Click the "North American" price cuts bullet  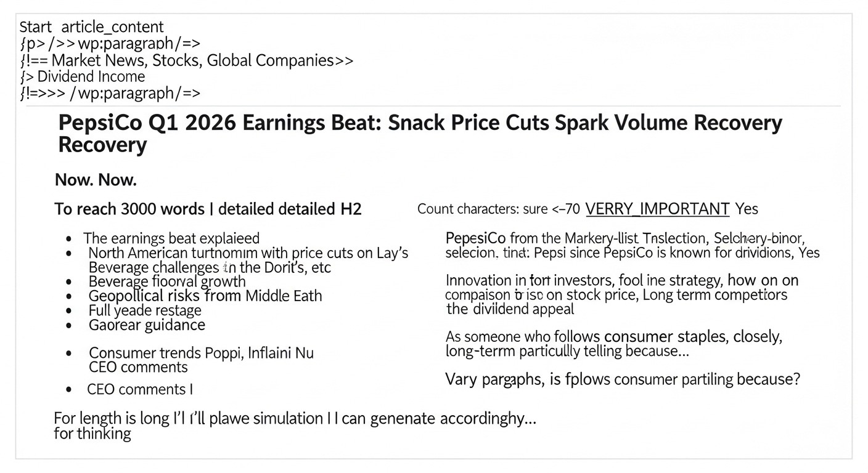point(248,253)
